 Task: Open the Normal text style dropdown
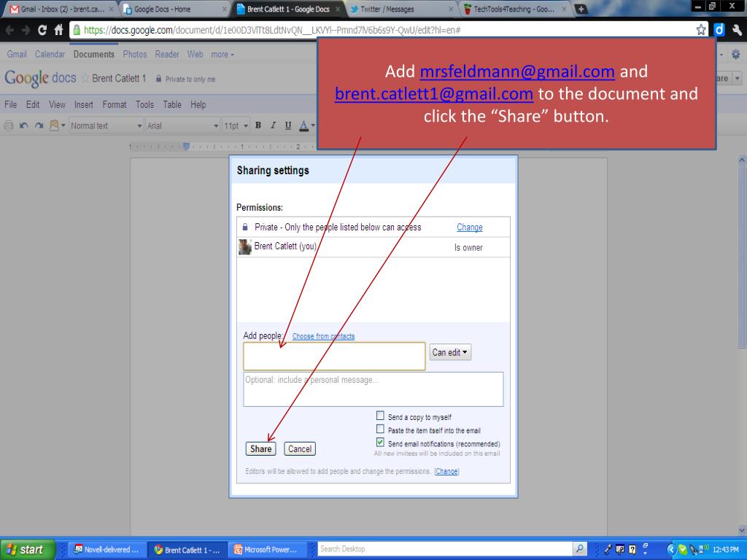(107, 125)
